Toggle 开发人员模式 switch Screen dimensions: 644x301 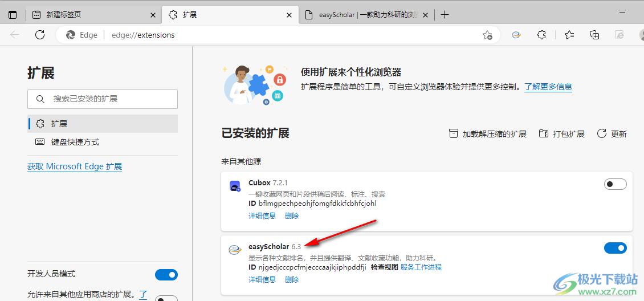click(x=166, y=275)
